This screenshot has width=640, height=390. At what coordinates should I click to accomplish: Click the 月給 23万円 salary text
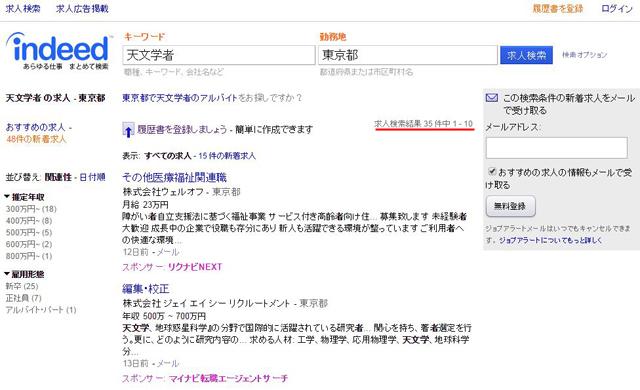pos(145,204)
